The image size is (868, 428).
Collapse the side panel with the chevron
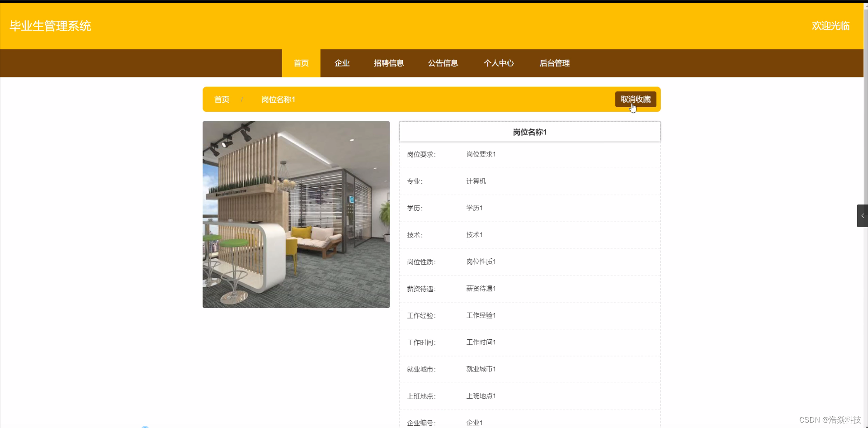click(862, 216)
